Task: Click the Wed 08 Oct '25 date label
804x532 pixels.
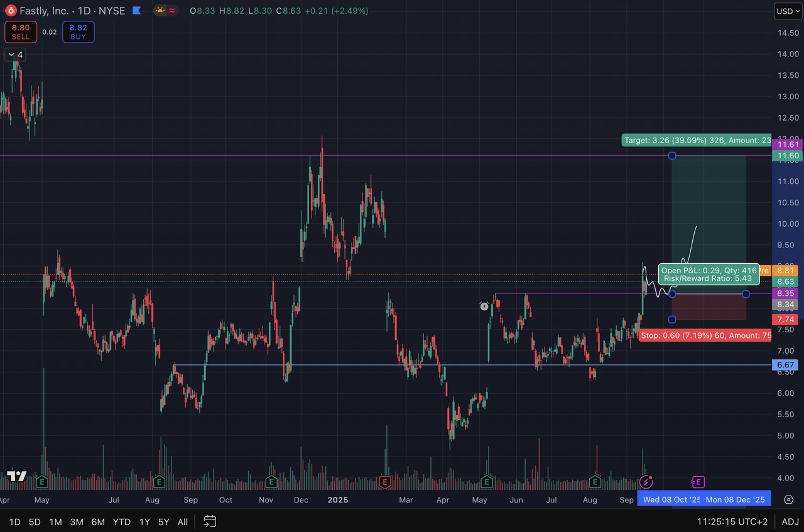Action: tap(671, 499)
